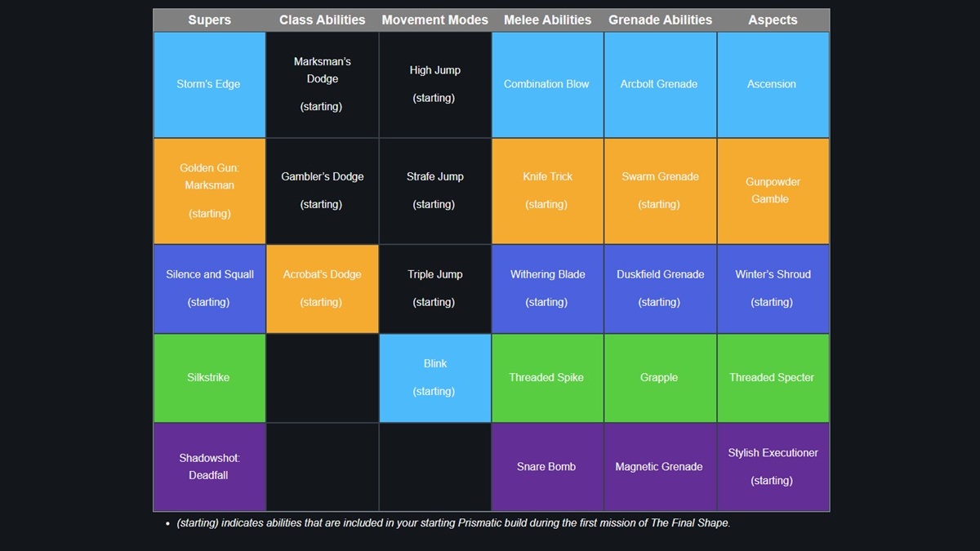Click the Stylish Executioner aspect cell
The width and height of the screenshot is (980, 551).
pos(772,467)
